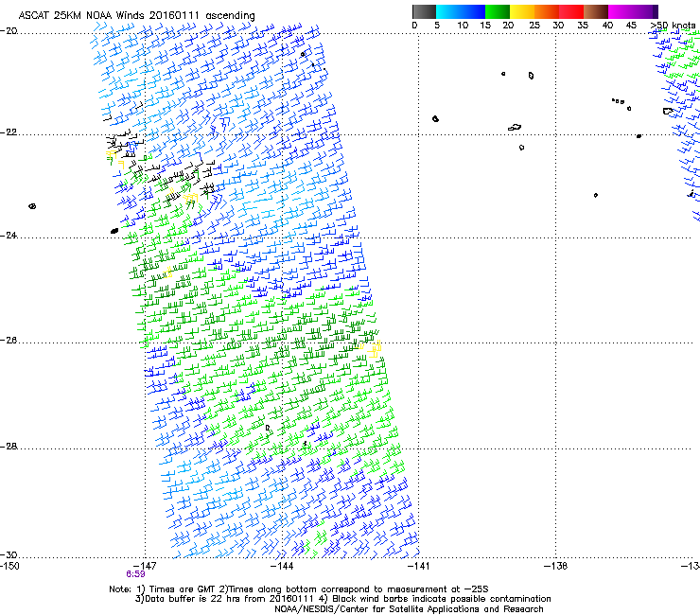Click the magenta 40–45 knot color bar segment

(621, 11)
